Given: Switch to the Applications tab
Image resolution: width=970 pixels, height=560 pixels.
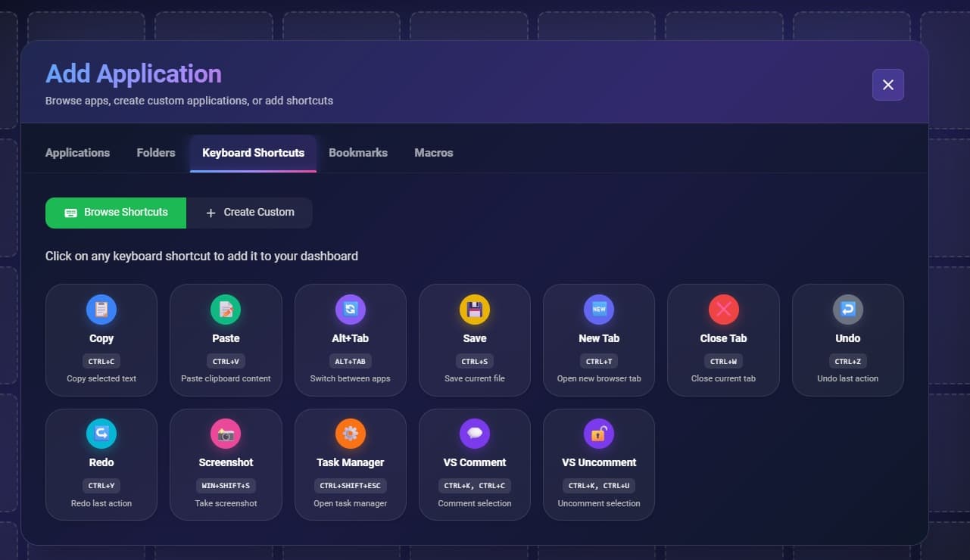Looking at the screenshot, I should [77, 153].
